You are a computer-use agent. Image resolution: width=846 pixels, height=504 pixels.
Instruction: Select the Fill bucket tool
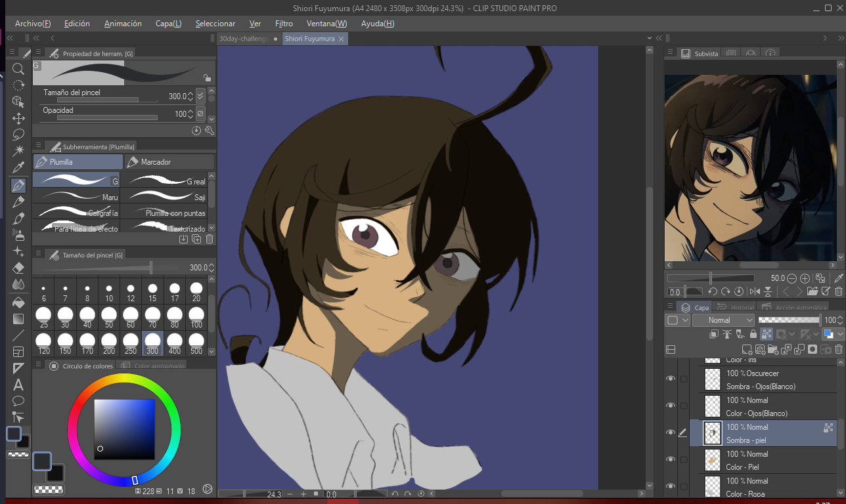[18, 302]
